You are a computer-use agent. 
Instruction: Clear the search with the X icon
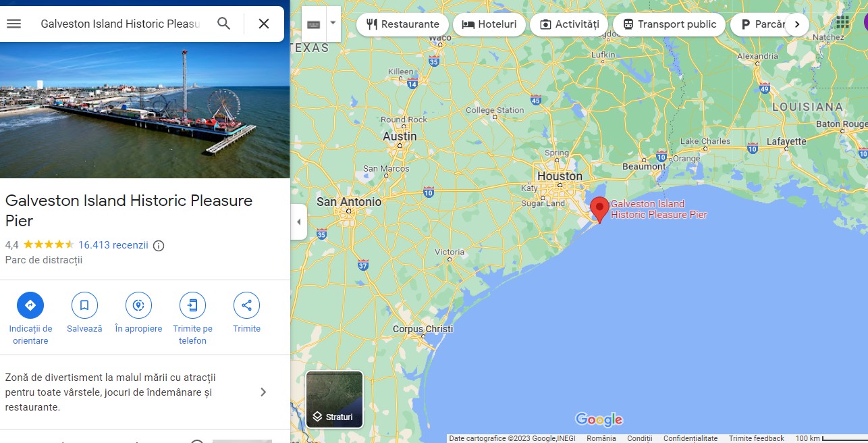tap(264, 24)
